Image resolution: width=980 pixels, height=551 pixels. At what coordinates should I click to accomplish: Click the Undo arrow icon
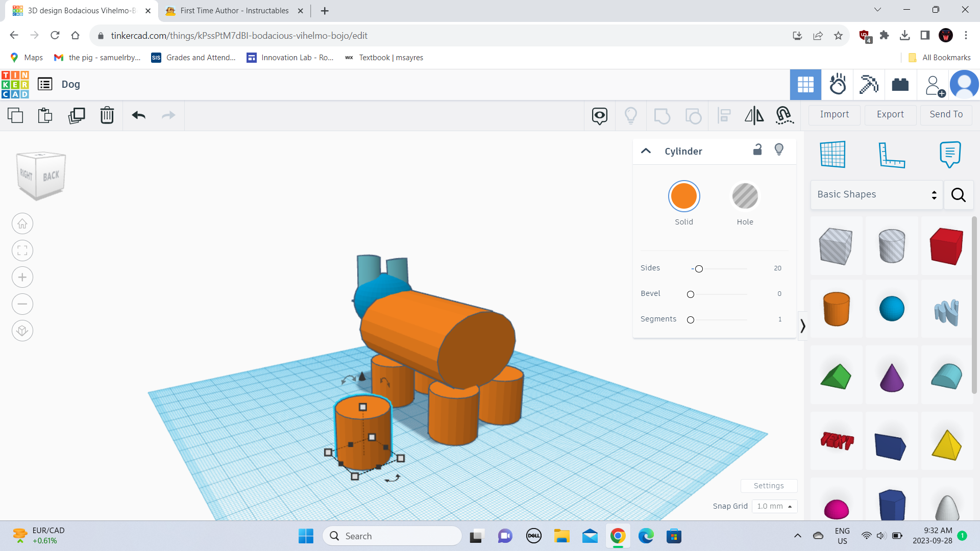pos(138,115)
